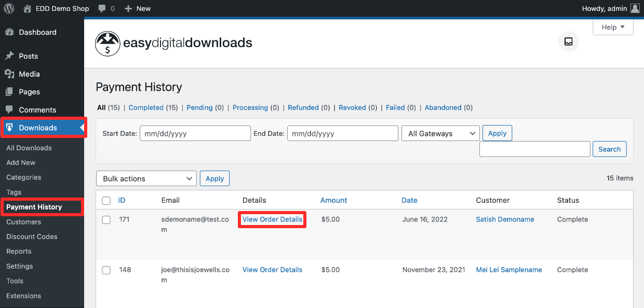The width and height of the screenshot is (644, 308).
Task: Filter payments by Processing
Action: [x=250, y=108]
